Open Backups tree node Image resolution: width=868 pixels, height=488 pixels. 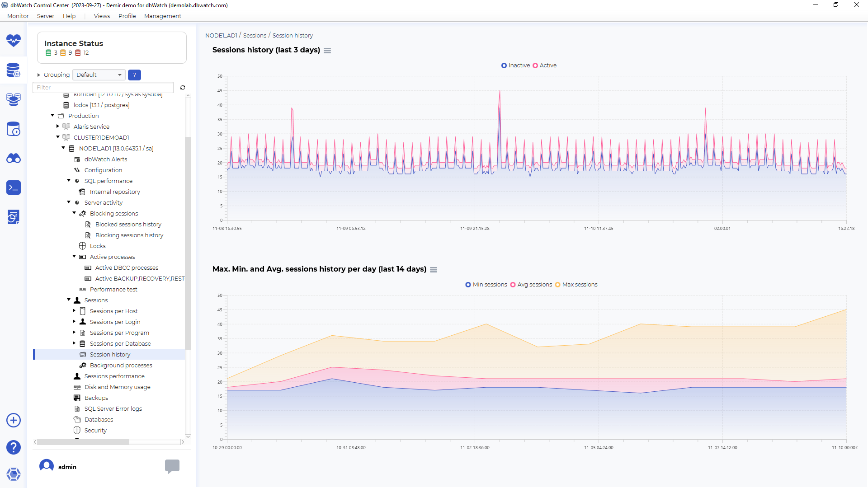pyautogui.click(x=96, y=398)
